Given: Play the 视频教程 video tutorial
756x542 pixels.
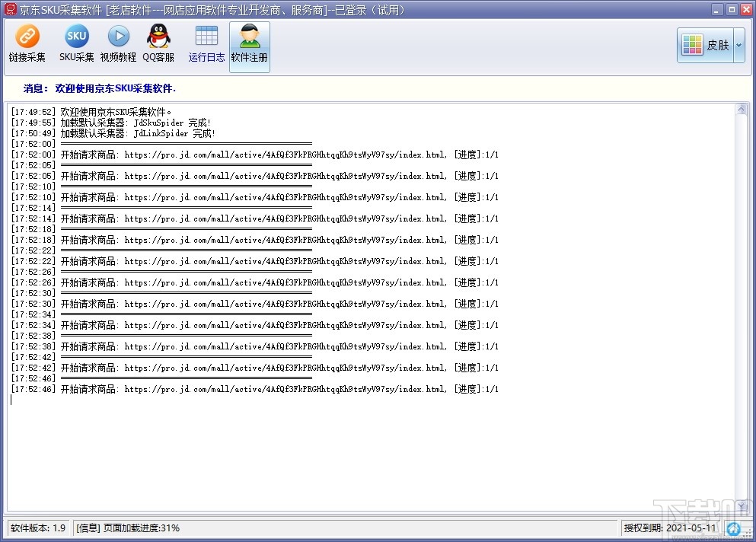Looking at the screenshot, I should click(118, 44).
